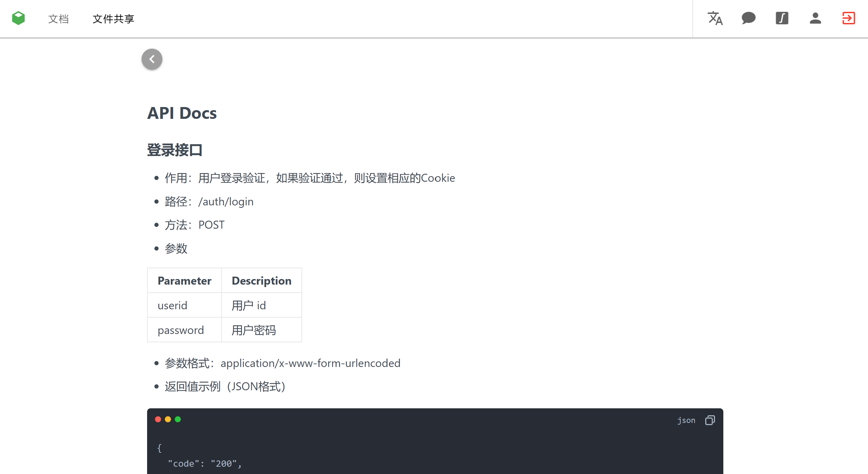This screenshot has width=868, height=474.
Task: Click the green cube logo
Action: coord(18,18)
